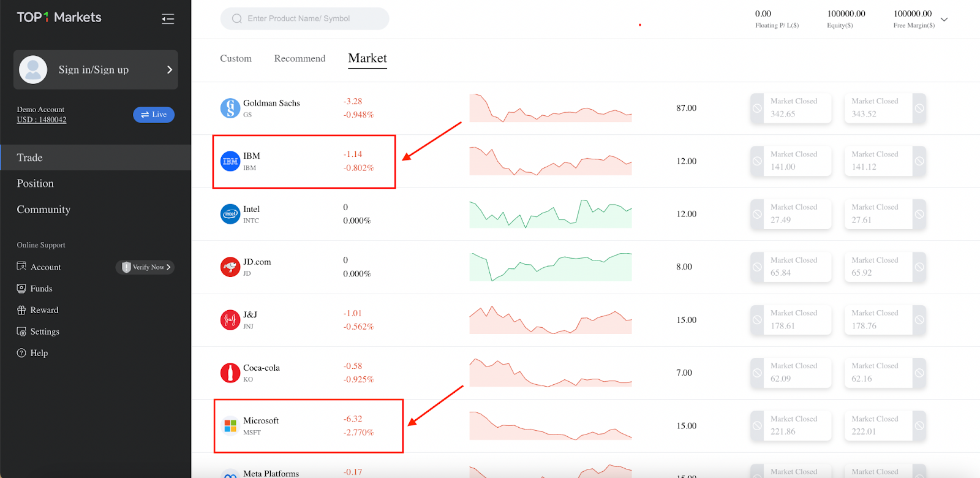Click Goldman Sachs sell price 342.65

click(783, 114)
